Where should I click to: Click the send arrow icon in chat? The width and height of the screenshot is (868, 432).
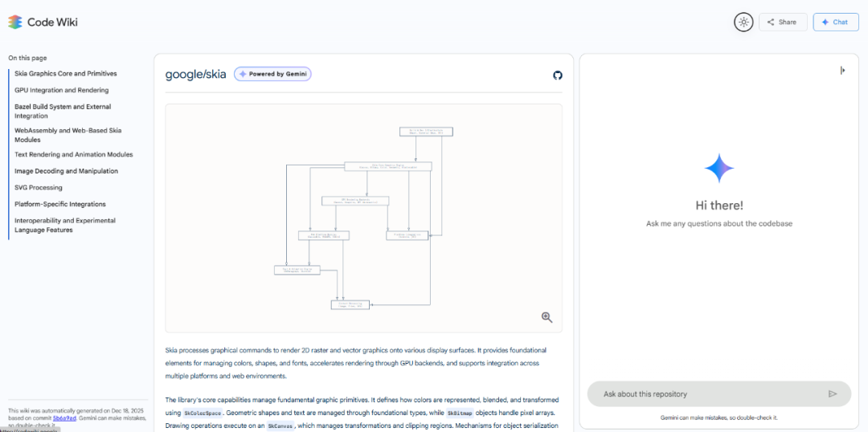[x=833, y=393]
